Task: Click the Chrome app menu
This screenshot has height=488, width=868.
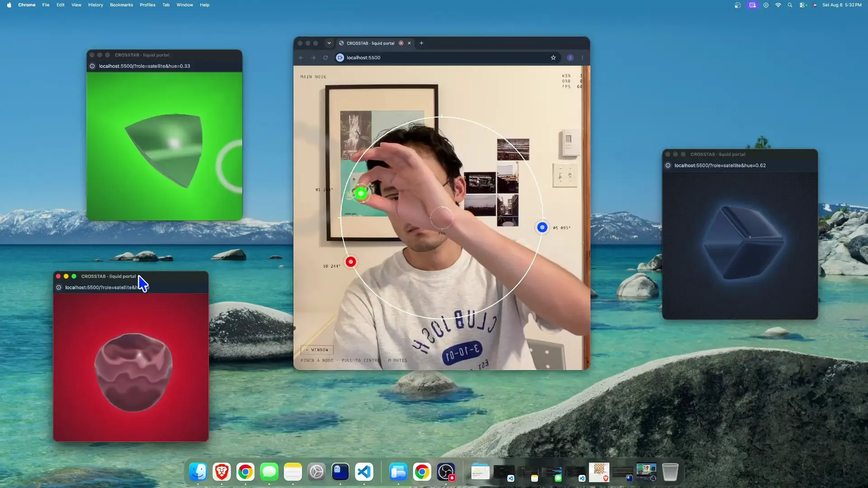Action: point(27,5)
